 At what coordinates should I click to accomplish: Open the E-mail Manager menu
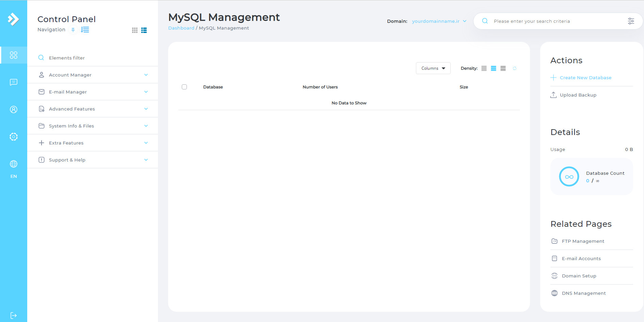[x=93, y=92]
